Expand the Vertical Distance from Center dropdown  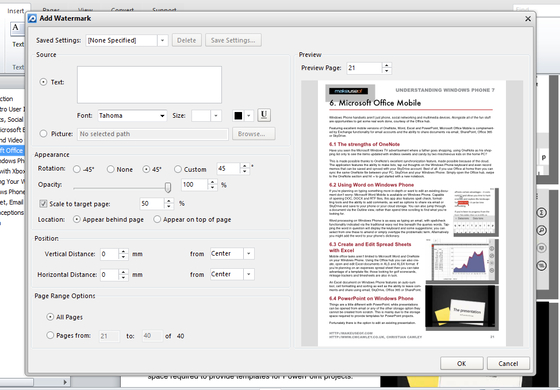point(249,254)
